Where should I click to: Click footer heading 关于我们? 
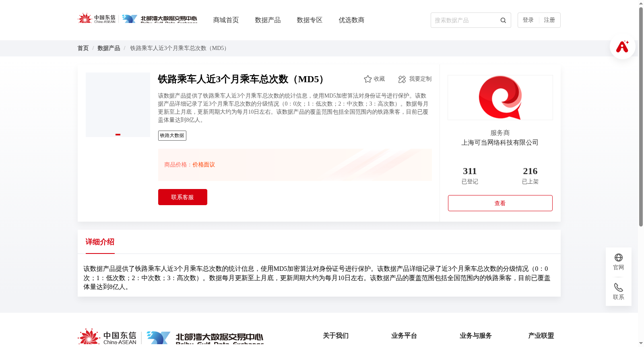(x=336, y=336)
